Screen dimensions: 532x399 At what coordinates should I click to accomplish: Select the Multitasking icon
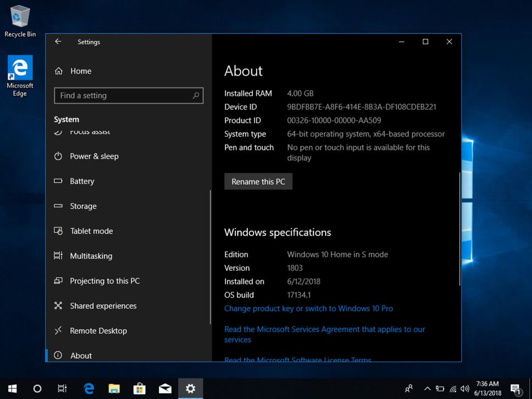pos(59,256)
